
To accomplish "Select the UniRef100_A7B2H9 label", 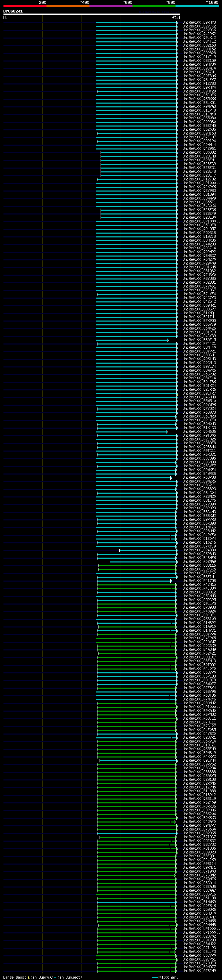I will (199, 971).
